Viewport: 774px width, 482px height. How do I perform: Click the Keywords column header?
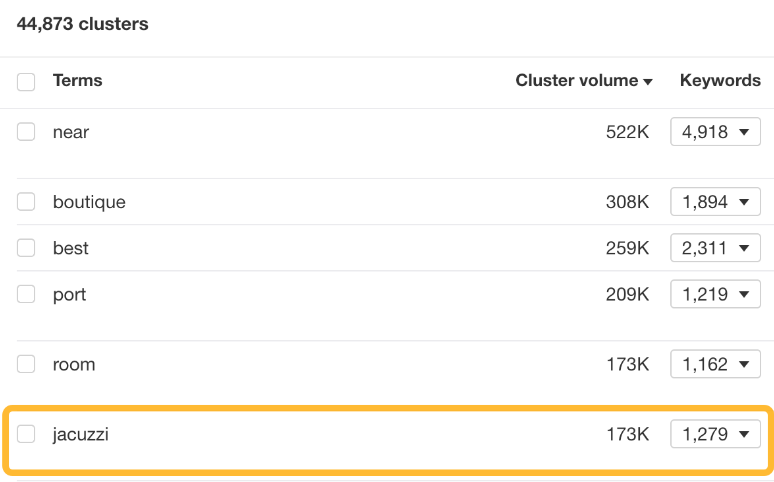(x=720, y=81)
